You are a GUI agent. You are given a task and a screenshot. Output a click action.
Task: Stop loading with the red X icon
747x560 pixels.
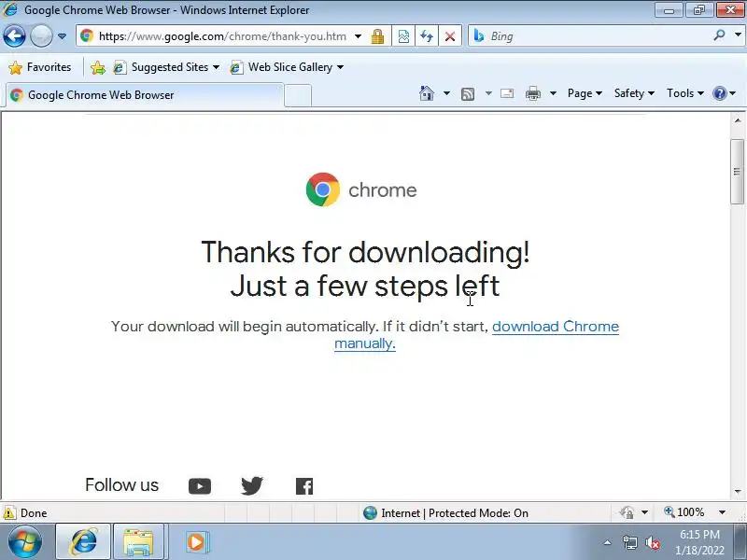(450, 36)
